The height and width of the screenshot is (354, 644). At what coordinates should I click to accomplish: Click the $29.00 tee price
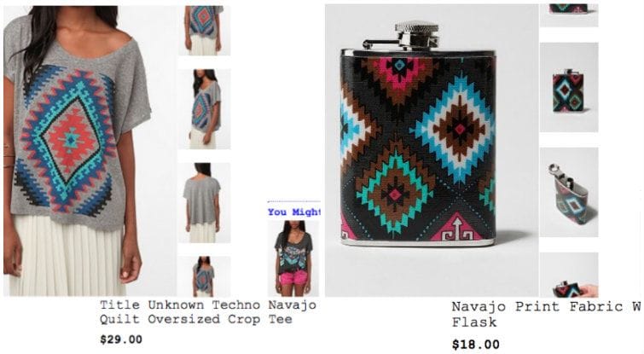click(121, 339)
